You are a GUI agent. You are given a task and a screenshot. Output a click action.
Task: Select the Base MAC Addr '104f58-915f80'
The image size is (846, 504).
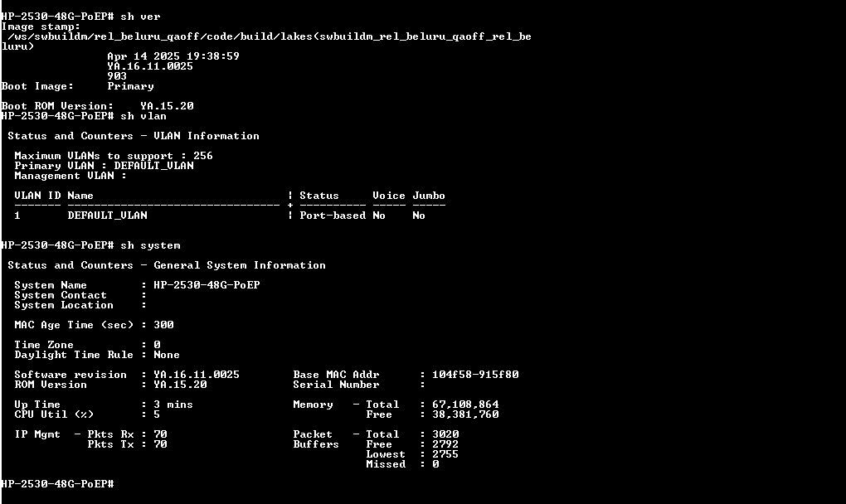click(475, 375)
